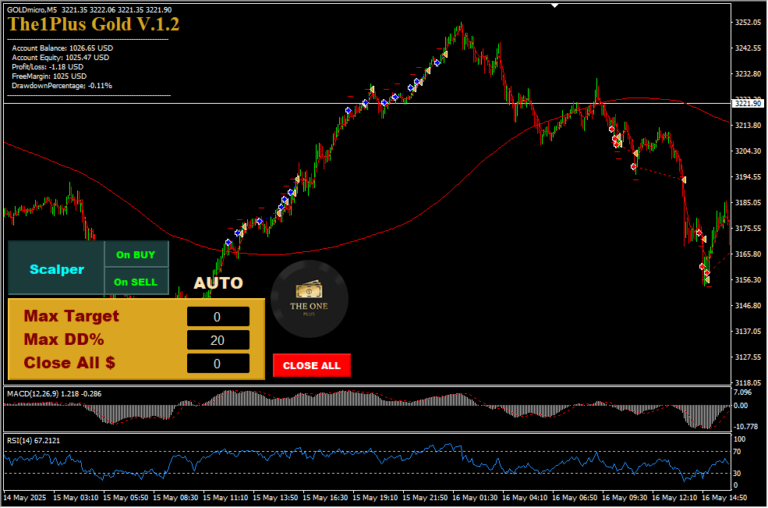
Task: Click the AUTO mode label
Action: (218, 283)
